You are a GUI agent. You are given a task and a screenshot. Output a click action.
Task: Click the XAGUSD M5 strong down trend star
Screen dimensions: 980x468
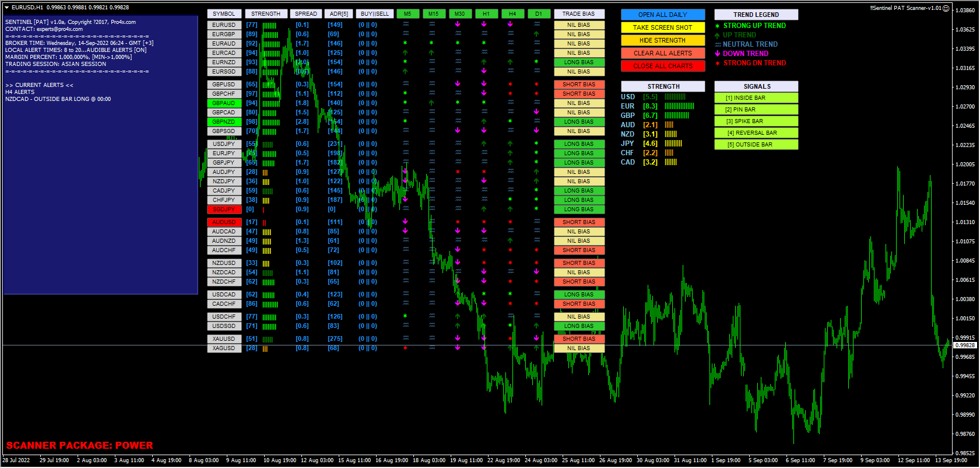405,348
